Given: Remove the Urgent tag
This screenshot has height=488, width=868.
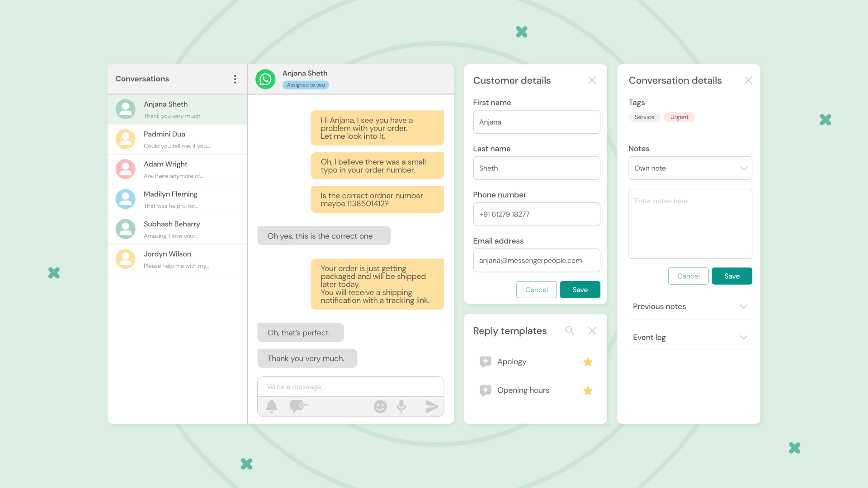Looking at the screenshot, I should pos(679,117).
